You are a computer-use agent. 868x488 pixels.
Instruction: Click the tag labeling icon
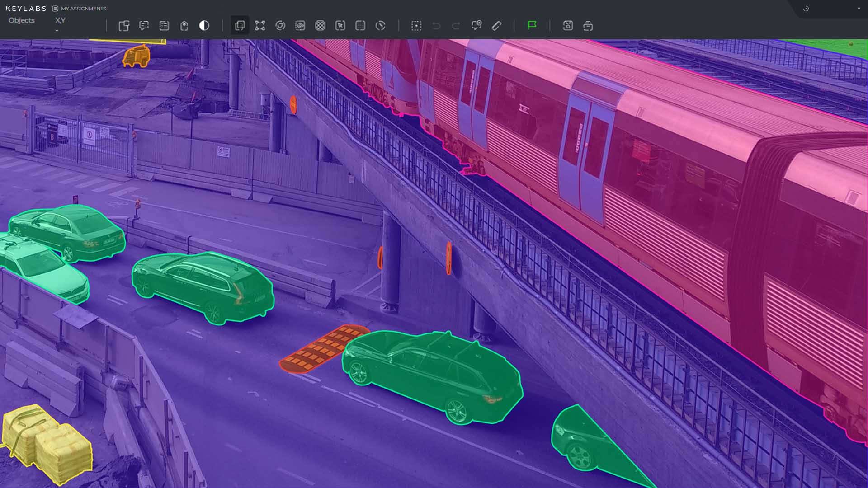(x=184, y=26)
